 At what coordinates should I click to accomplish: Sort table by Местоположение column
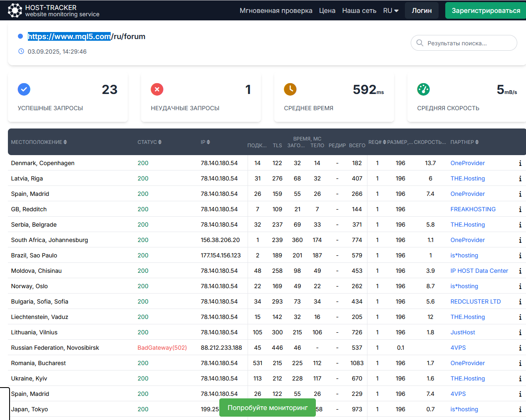click(39, 142)
